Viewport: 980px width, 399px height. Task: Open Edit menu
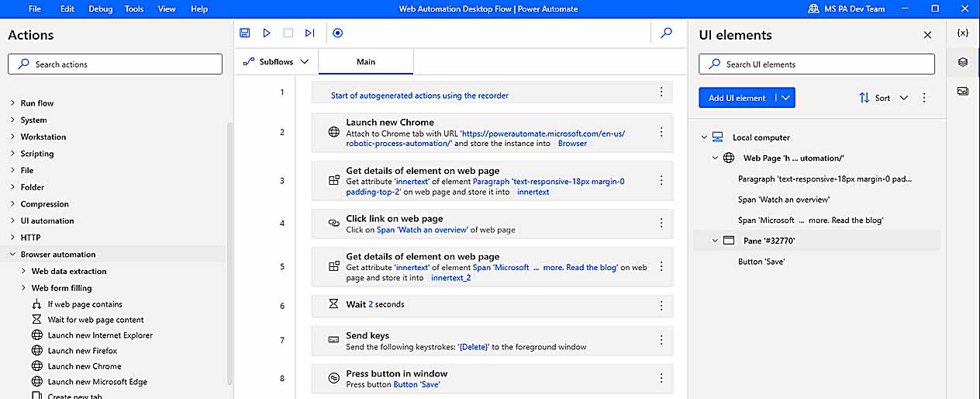point(67,9)
